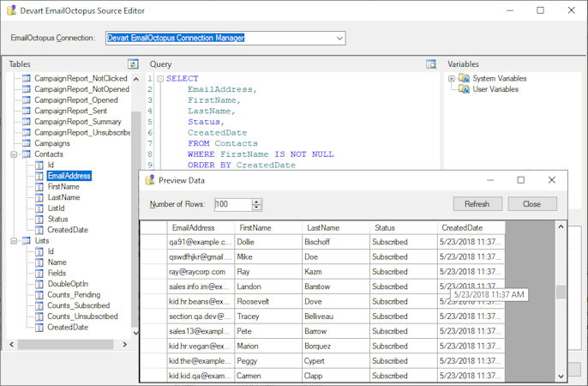Increase the Number of Rows spinner
Viewport: 588px width, 386px height.
pyautogui.click(x=256, y=202)
